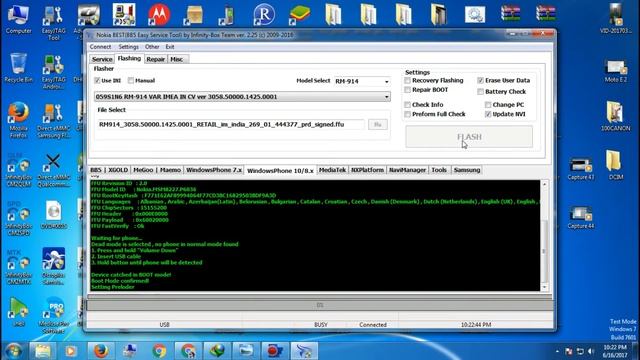Open the Octoplus Samsung desktop shortcut
Screen dimensions: 640x360
click(x=53, y=266)
